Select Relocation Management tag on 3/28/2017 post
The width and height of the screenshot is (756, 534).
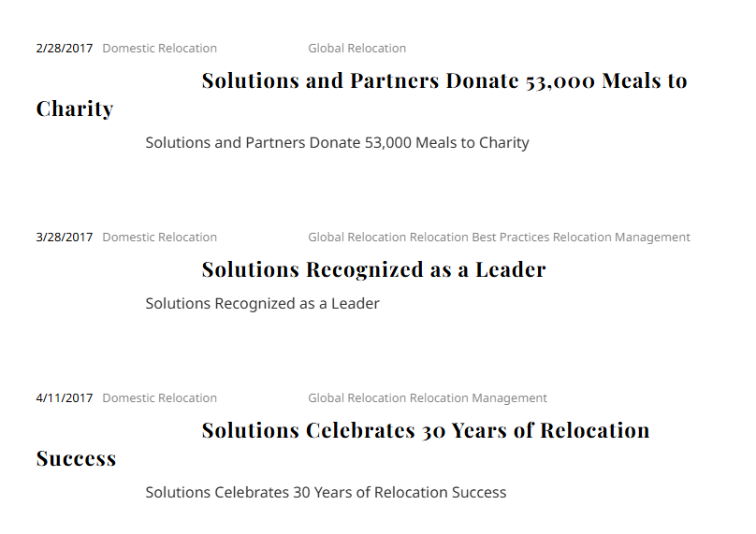coord(621,238)
